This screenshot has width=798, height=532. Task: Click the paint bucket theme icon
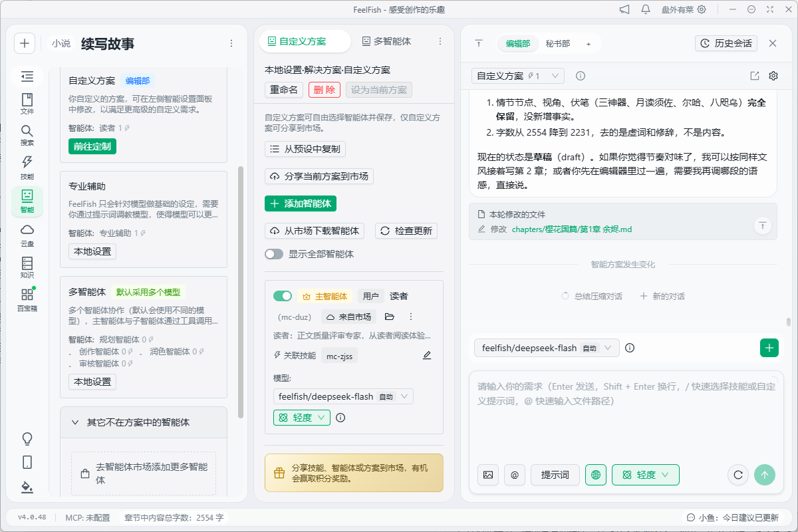point(27,487)
